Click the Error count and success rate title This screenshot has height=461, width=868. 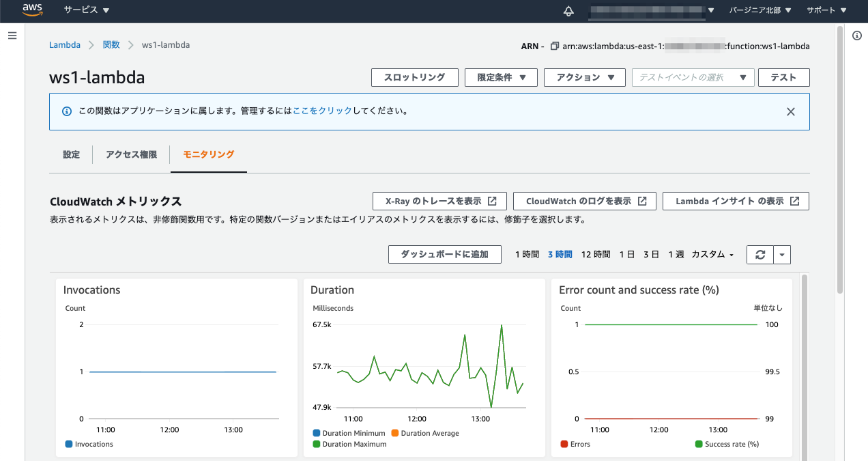pos(639,290)
